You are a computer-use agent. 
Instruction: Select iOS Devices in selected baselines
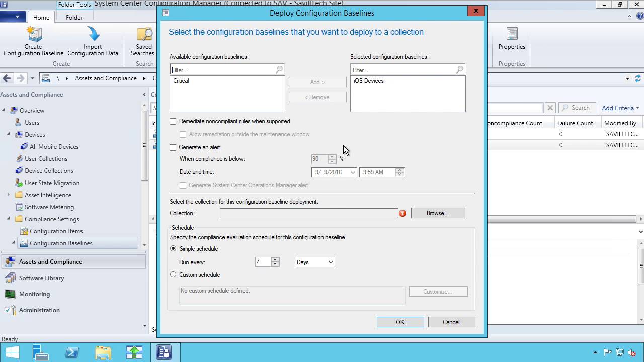(x=368, y=81)
